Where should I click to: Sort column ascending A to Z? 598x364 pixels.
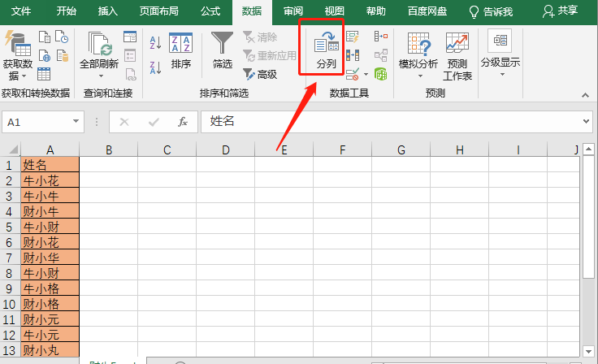click(155, 42)
